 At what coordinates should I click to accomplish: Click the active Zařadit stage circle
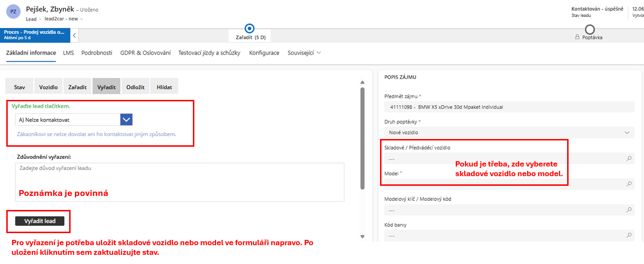250,28
